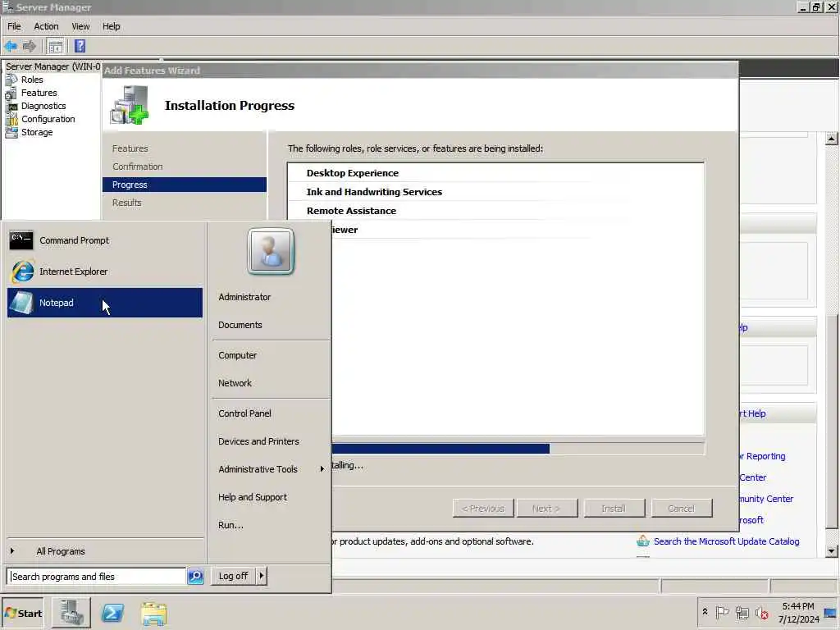Image resolution: width=840 pixels, height=630 pixels.
Task: Open Search the Microsoft Update Catalog link
Action: (x=726, y=541)
